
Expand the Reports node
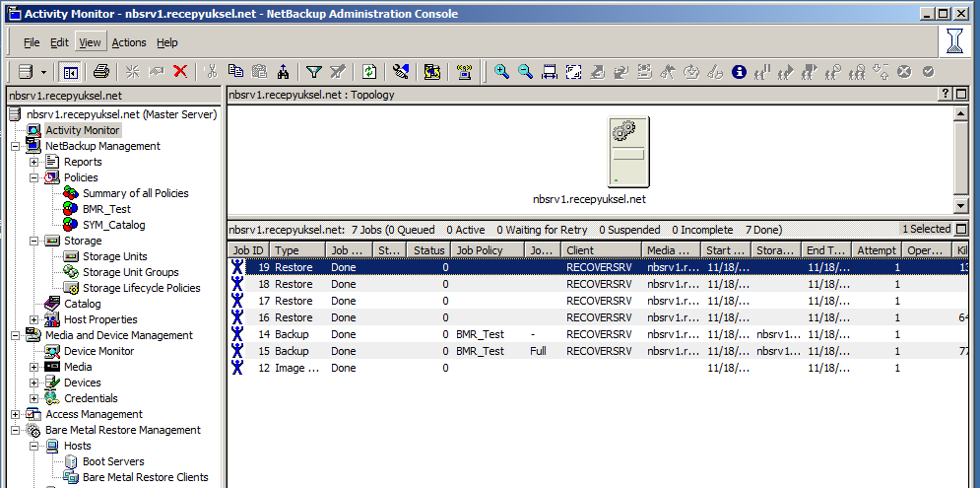tap(33, 162)
